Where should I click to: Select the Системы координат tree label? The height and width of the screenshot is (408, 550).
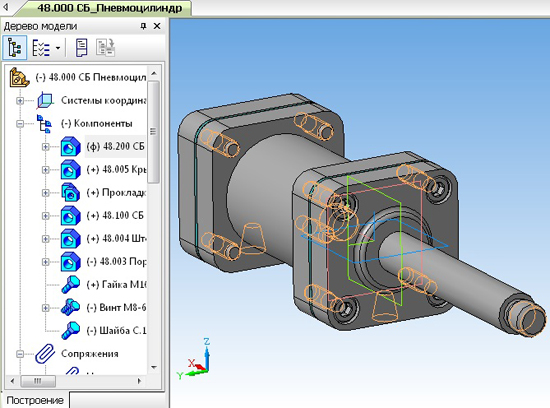[103, 100]
